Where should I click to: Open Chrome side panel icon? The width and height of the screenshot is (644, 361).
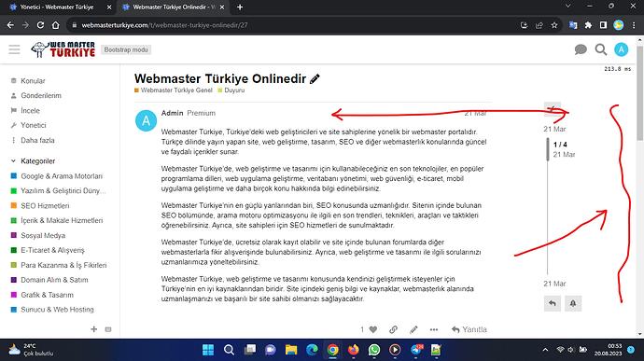603,25
